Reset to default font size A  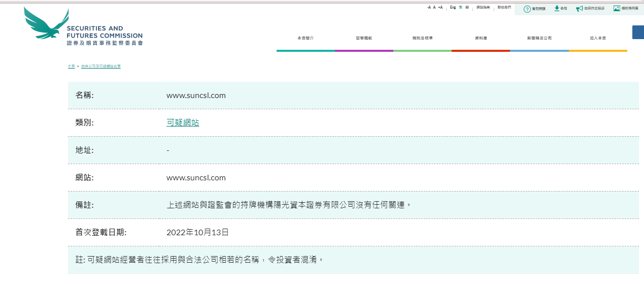434,8
